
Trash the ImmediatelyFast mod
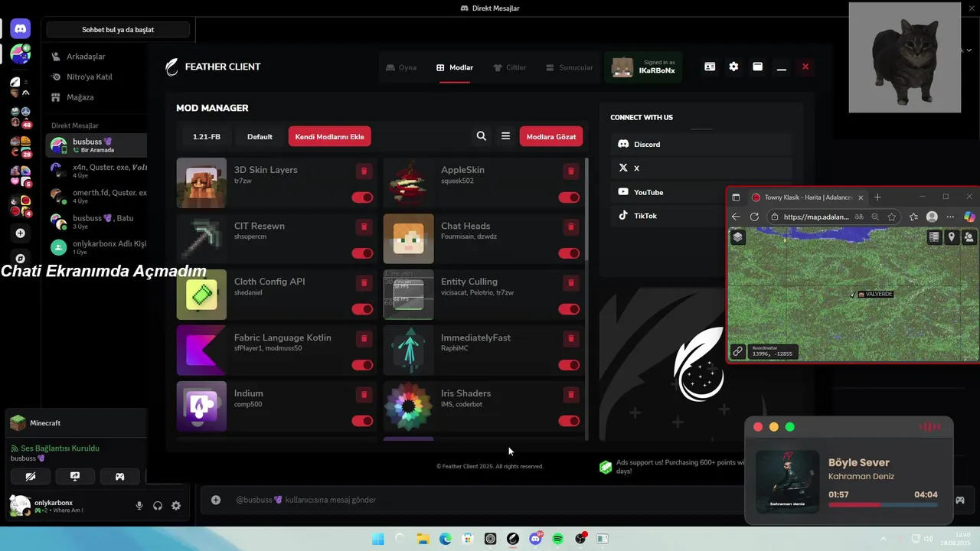click(x=570, y=338)
